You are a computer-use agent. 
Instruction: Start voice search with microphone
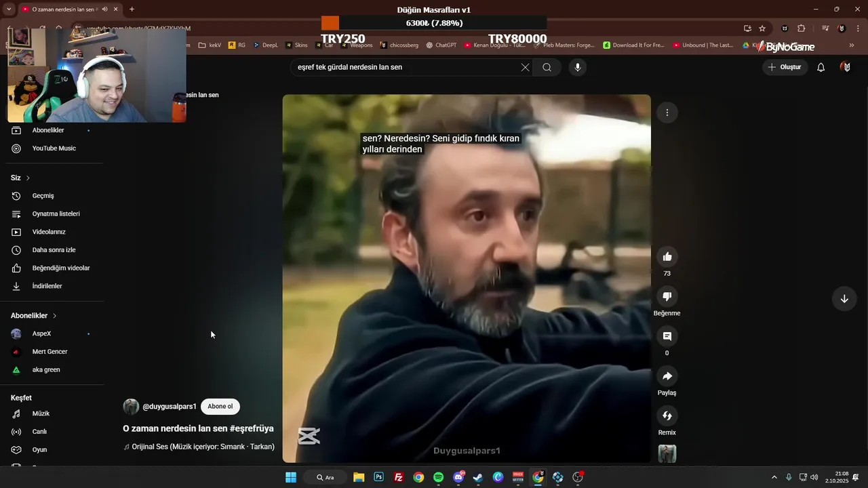click(578, 67)
